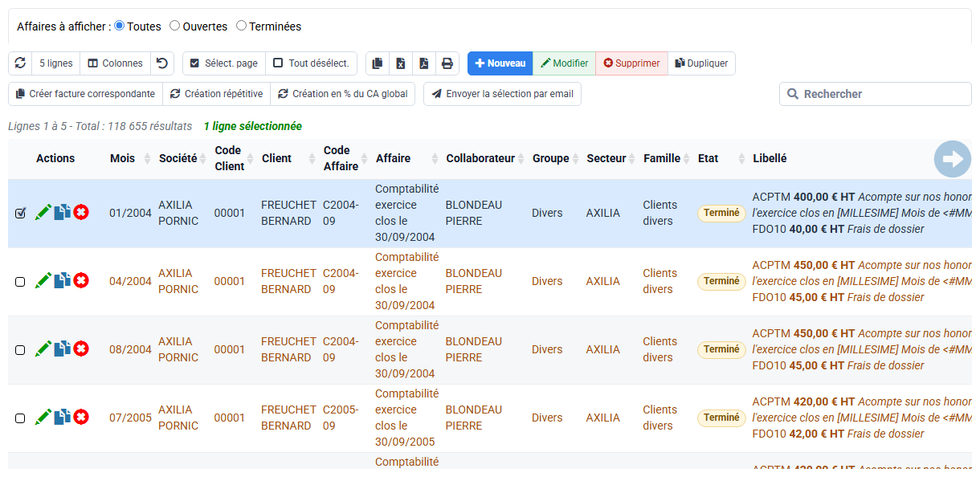Duplicate the 08/2004 row using the blue icon
This screenshot has width=980, height=485.
(63, 349)
